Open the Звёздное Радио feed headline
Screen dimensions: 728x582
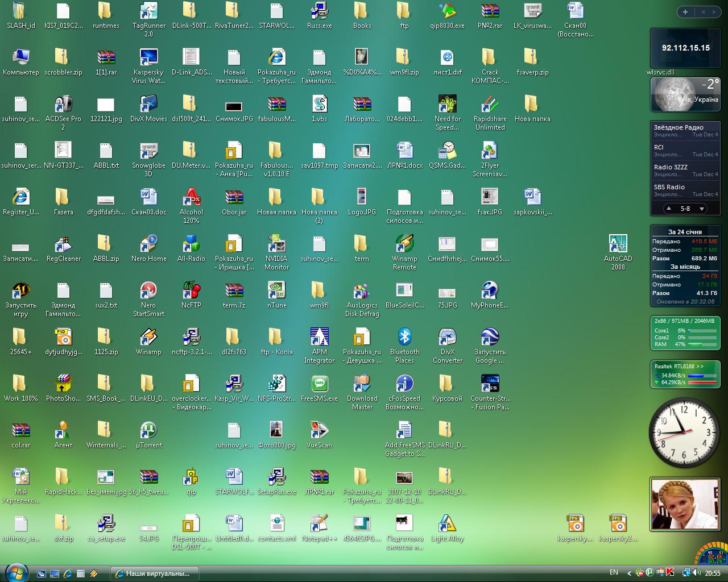click(x=678, y=127)
